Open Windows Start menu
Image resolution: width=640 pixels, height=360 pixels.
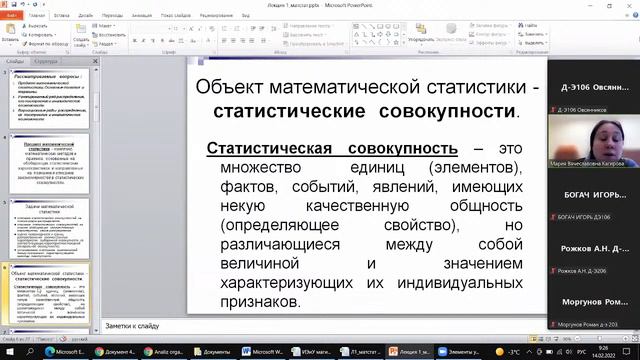point(10,351)
